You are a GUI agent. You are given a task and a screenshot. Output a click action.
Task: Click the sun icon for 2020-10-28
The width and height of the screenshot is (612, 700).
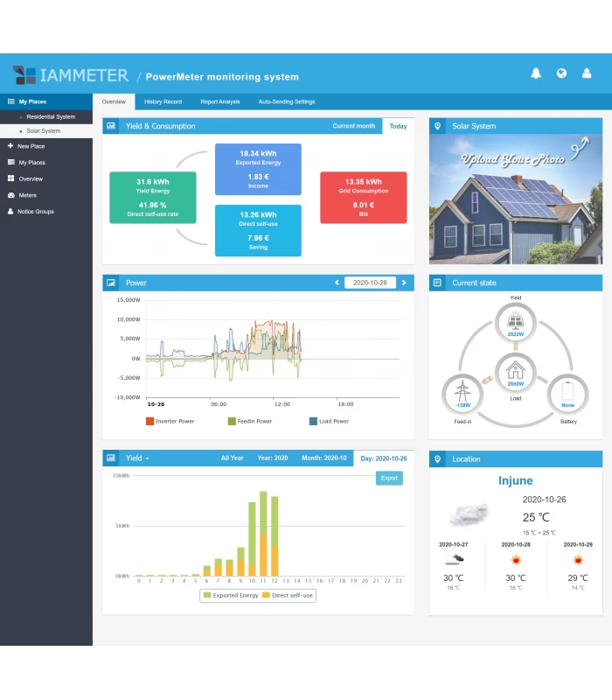click(516, 560)
